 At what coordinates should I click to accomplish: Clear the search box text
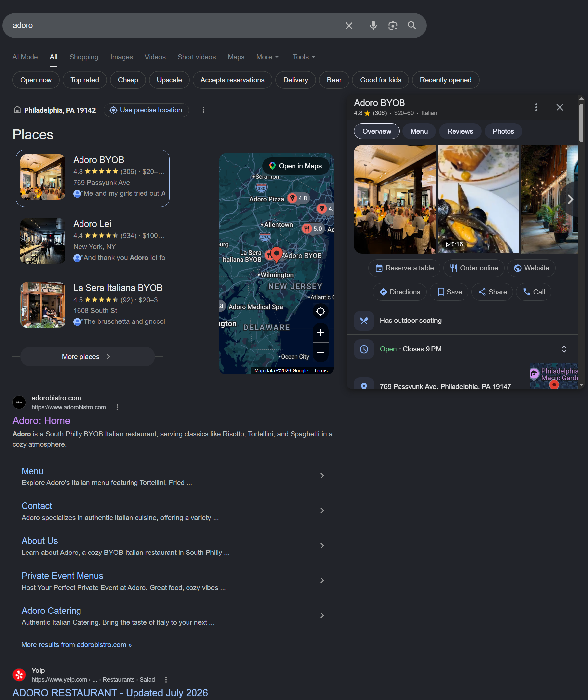[x=349, y=25]
